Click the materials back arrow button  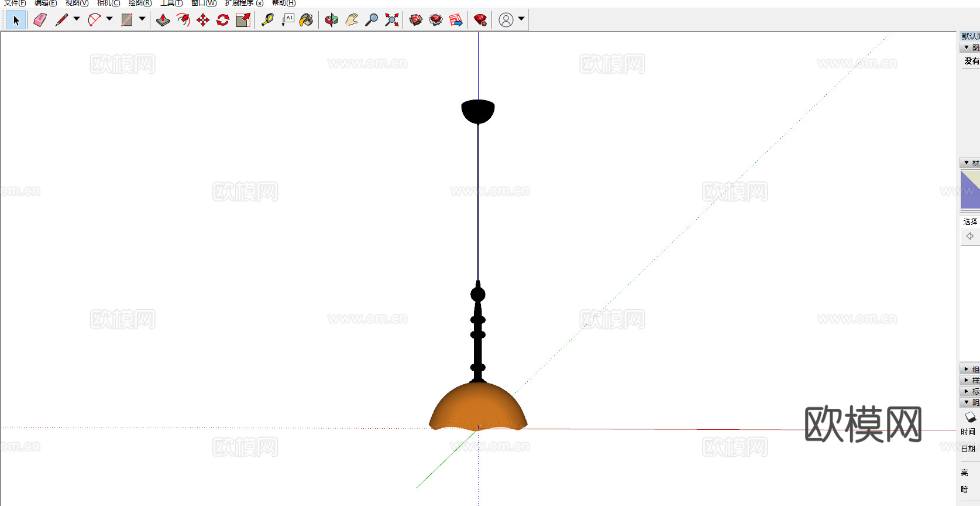click(x=970, y=237)
